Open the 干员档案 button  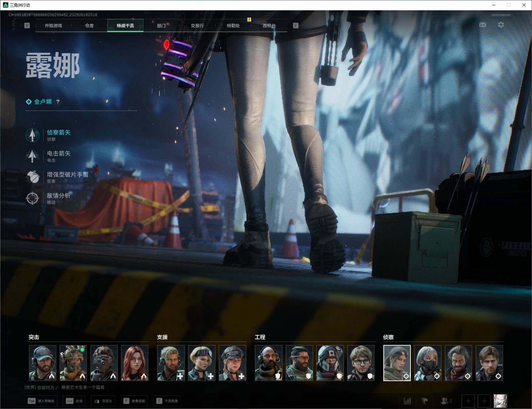[x=167, y=401]
